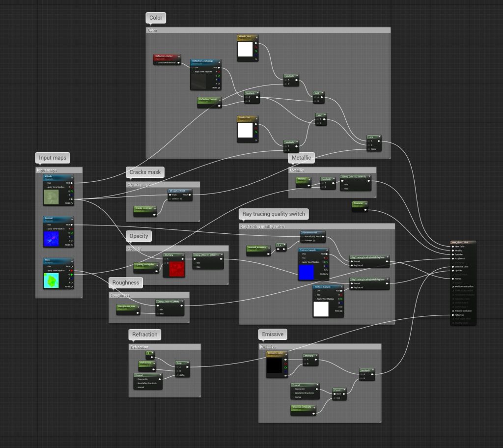Screen dimensions: 503x448
Task: Click the Refraction comment bubble
Action: click(145, 335)
